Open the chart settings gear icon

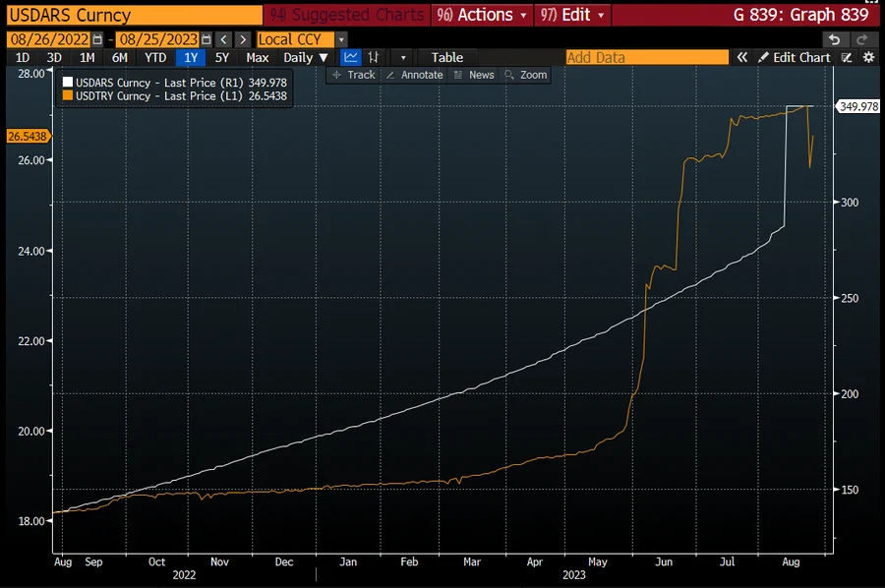(868, 58)
